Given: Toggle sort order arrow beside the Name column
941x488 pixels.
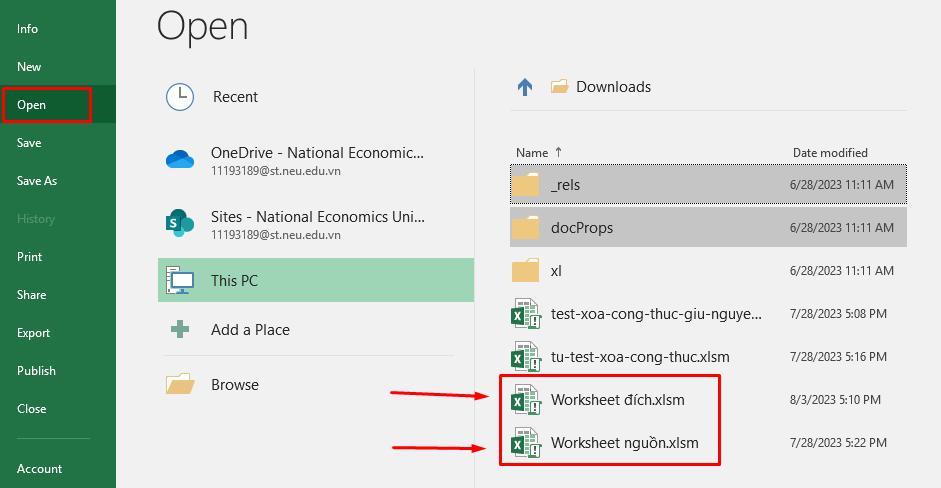Looking at the screenshot, I should [558, 152].
